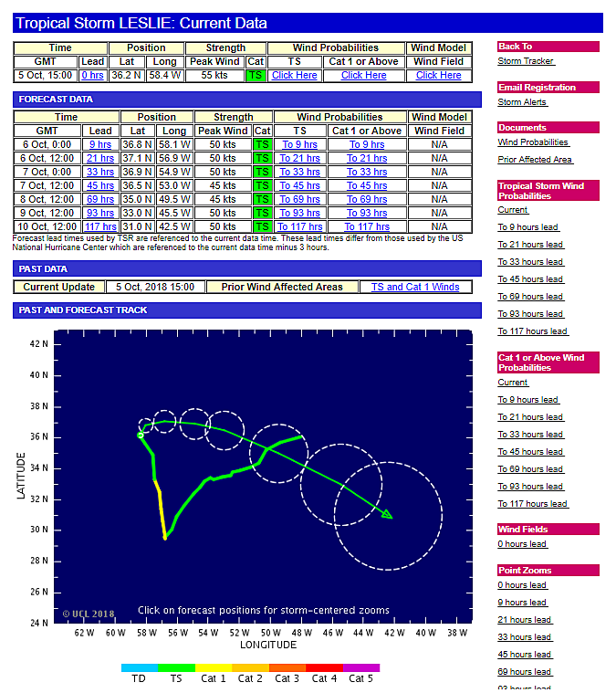The height and width of the screenshot is (693, 616).
Task: Click the 5 Oct, 2018 15:00 update cell
Action: 155,288
